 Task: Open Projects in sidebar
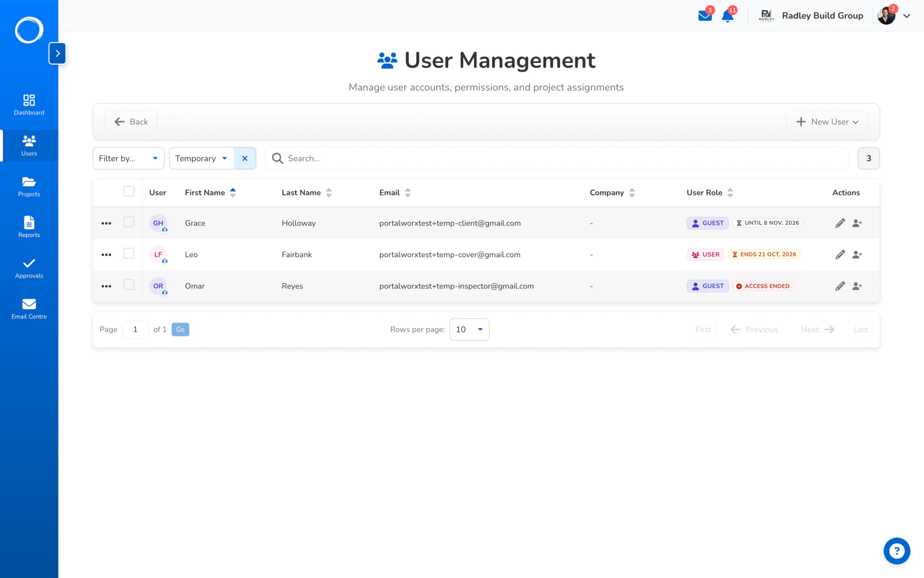coord(29,187)
